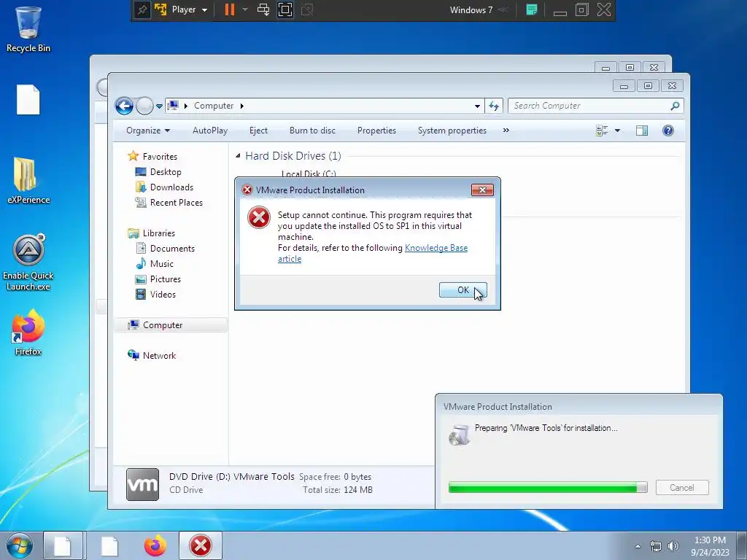Image resolution: width=747 pixels, height=560 pixels.
Task: Show more commands with the chevron
Action: pos(506,131)
